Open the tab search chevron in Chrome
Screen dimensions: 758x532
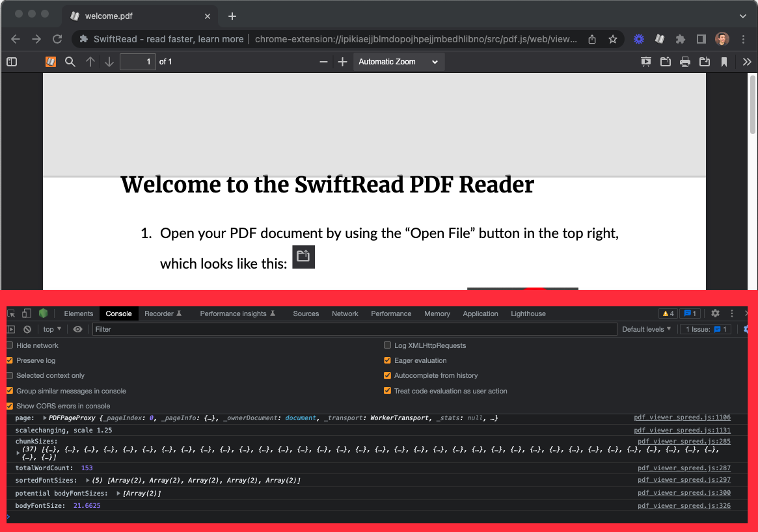(743, 16)
